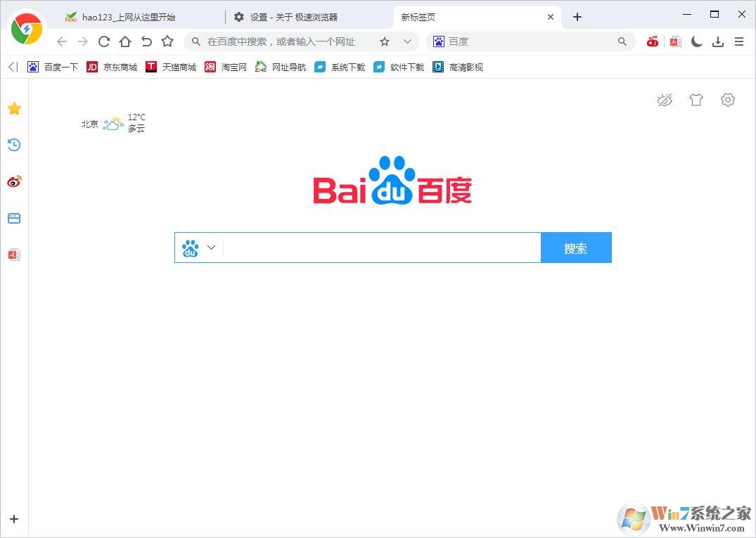Open new tab page settings gear

pos(728,100)
